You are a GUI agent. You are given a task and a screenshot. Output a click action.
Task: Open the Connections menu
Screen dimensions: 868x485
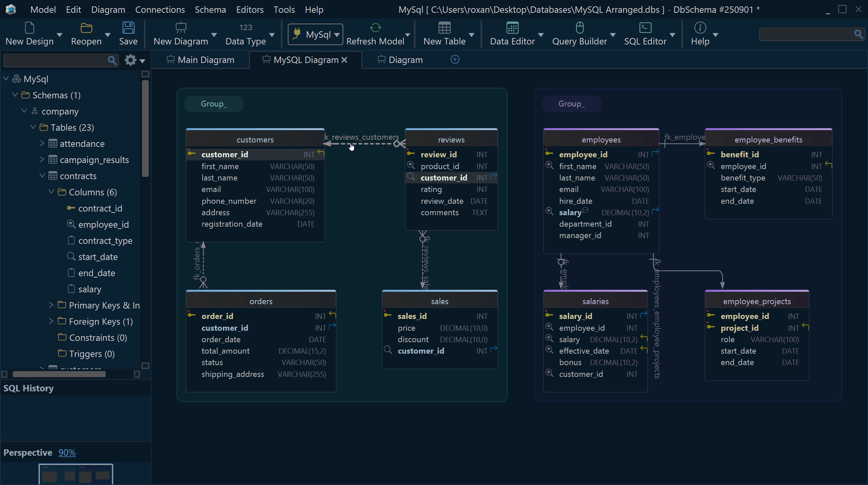point(160,9)
